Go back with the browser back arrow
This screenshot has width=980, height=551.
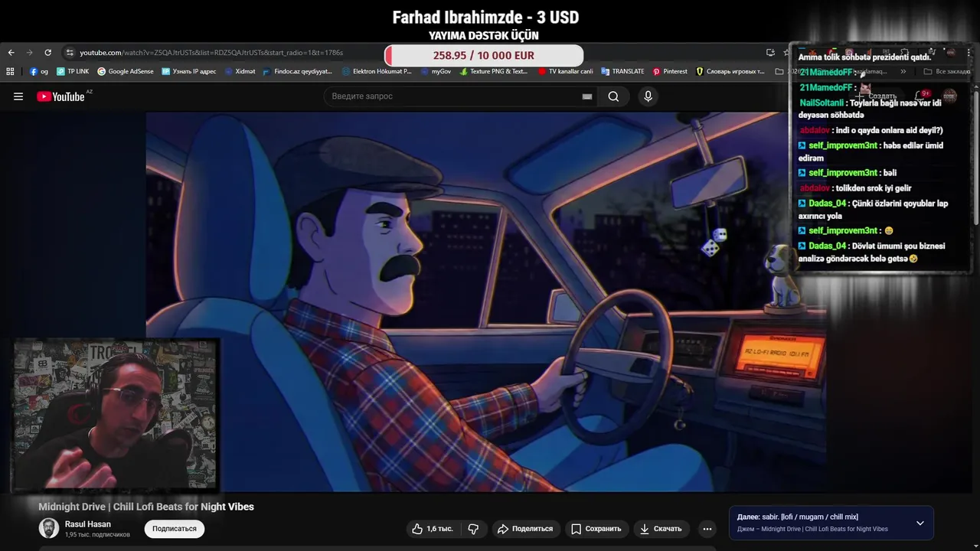(11, 52)
